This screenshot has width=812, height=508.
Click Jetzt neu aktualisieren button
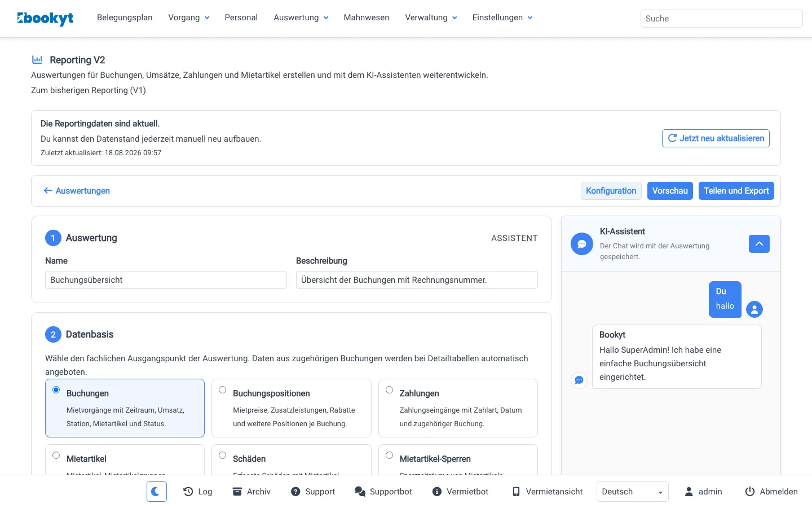click(716, 138)
